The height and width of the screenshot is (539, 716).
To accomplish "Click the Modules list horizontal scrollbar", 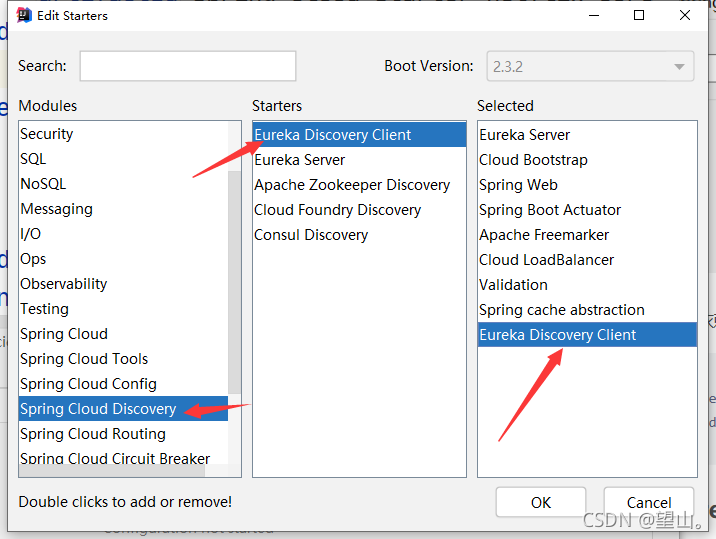I will tap(112, 471).
